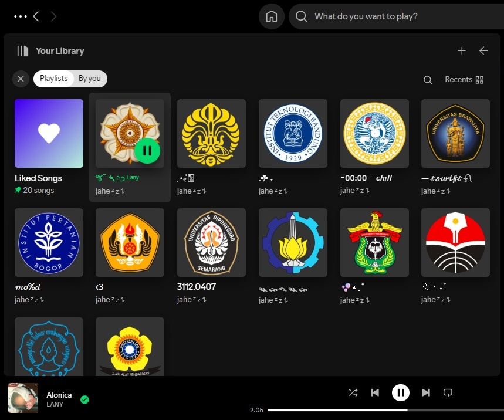The height and width of the screenshot is (420, 504).
Task: Open the rooster emblem playlist
Action: tap(374, 243)
